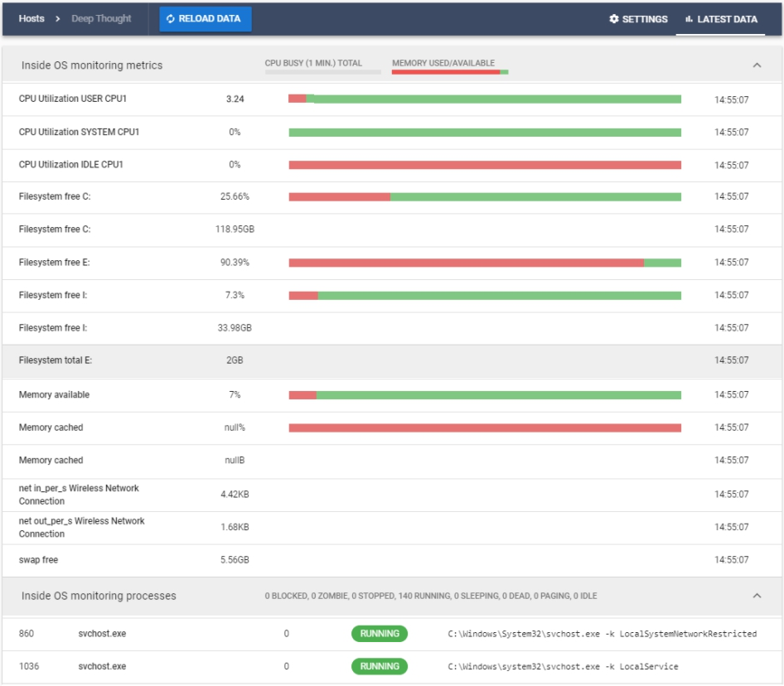
Task: Click the nullB memory cached value
Action: point(235,460)
